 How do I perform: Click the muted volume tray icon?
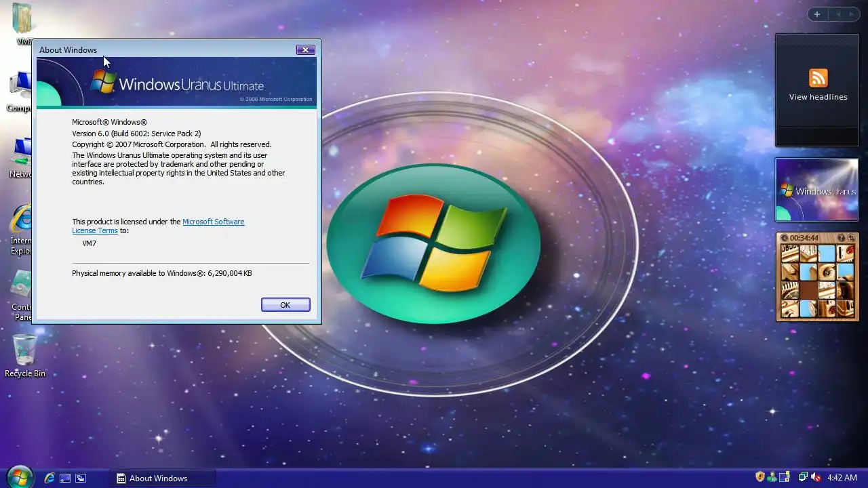[x=816, y=477]
